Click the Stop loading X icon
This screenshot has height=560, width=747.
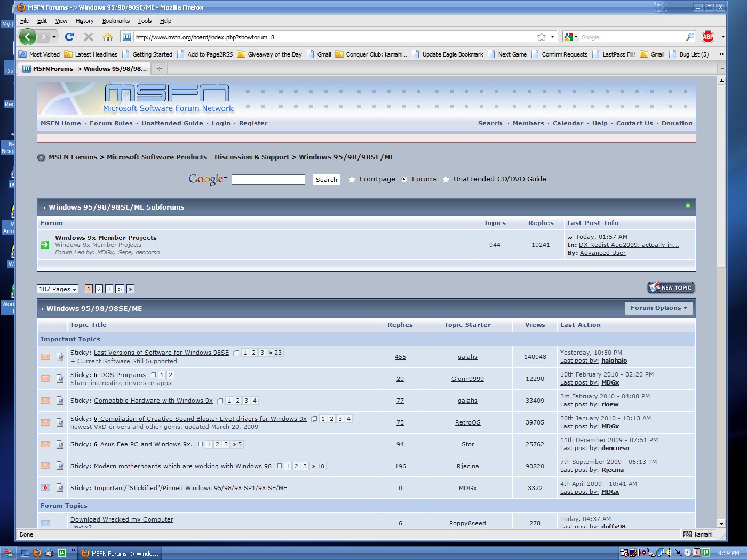[x=89, y=37]
